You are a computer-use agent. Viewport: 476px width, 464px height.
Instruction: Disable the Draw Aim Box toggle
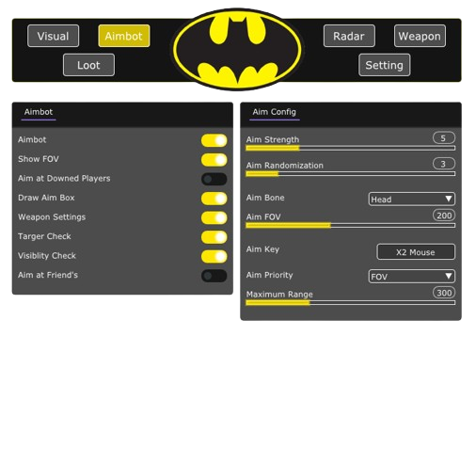click(214, 199)
